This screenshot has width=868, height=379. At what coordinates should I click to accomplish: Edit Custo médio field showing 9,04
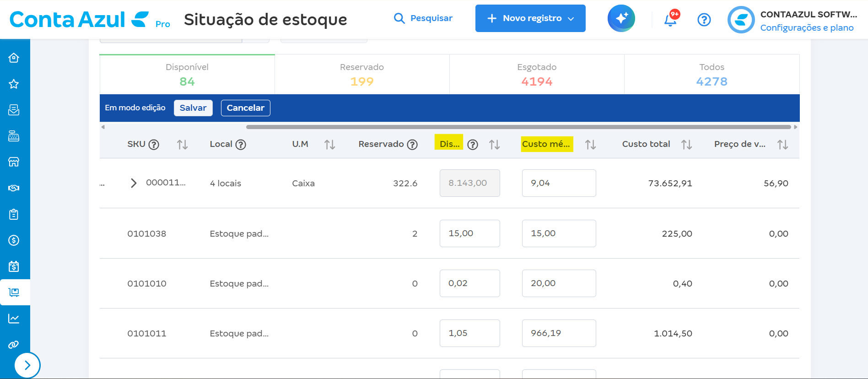pos(559,183)
